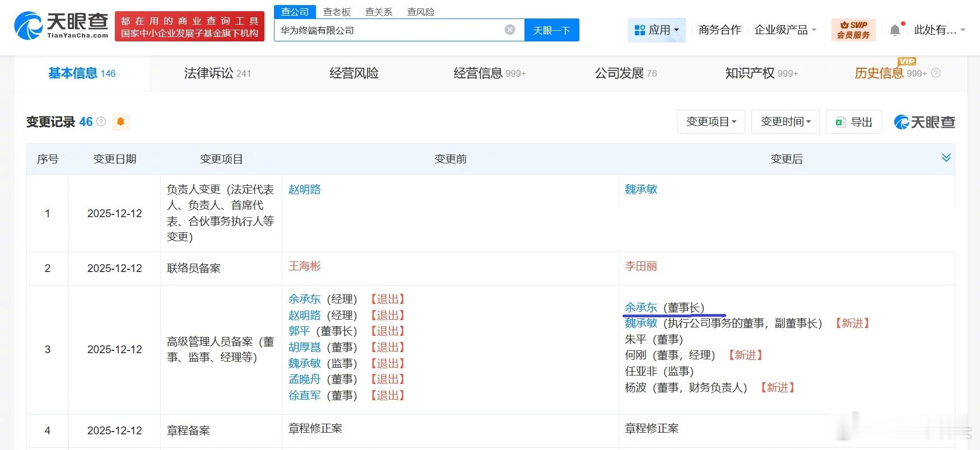980x450 pixels.
Task: Click the 变更日期 column header
Action: 115,159
